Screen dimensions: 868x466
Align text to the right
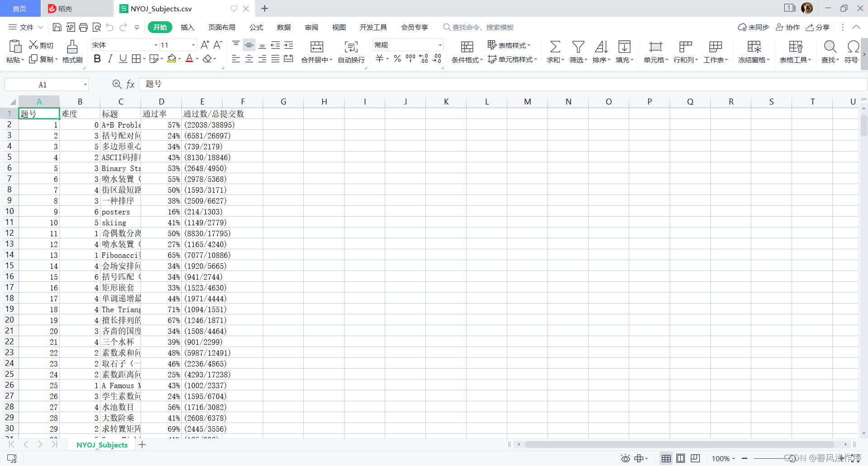coord(262,59)
